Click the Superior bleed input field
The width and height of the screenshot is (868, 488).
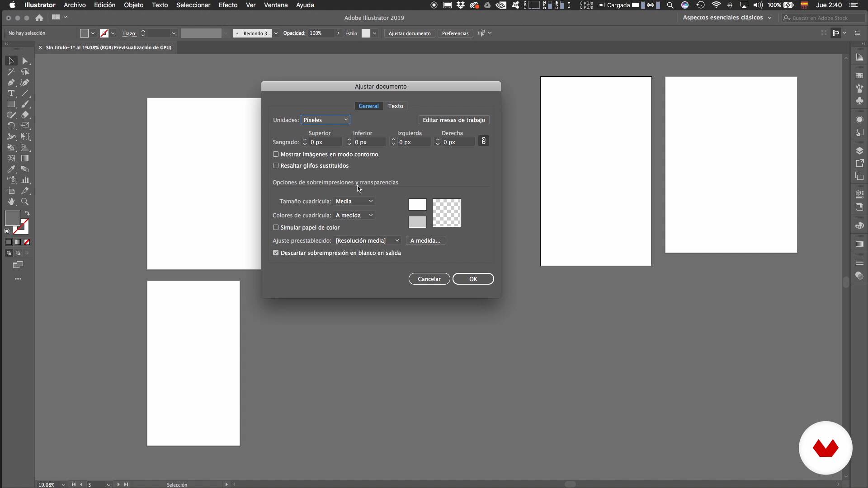325,142
